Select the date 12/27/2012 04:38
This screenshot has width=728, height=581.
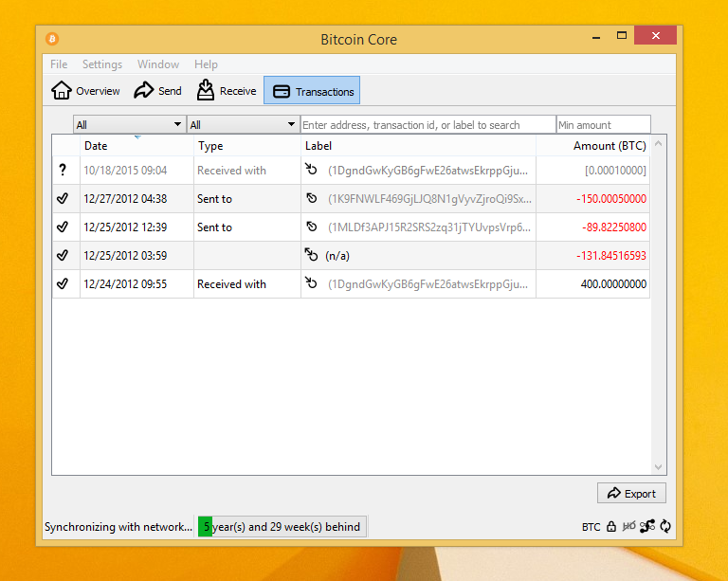(x=125, y=199)
